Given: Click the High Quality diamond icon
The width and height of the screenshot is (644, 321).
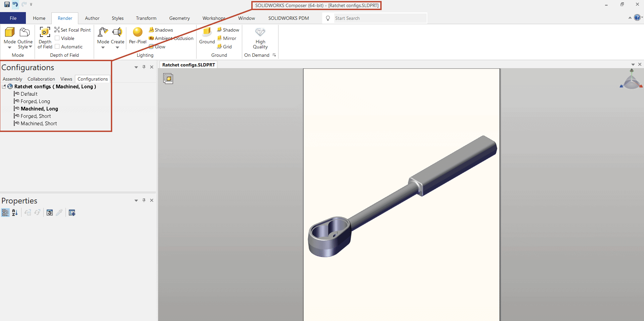Looking at the screenshot, I should click(x=260, y=32).
